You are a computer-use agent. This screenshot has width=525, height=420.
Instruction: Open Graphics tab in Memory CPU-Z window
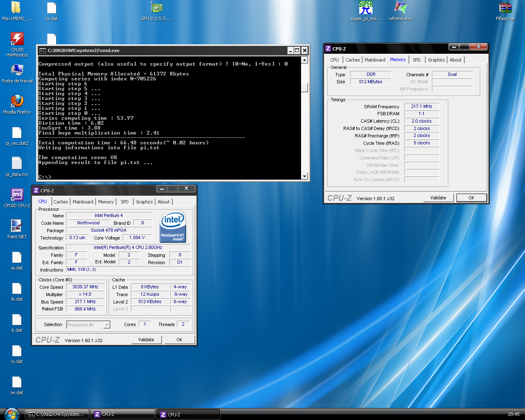[436, 60]
